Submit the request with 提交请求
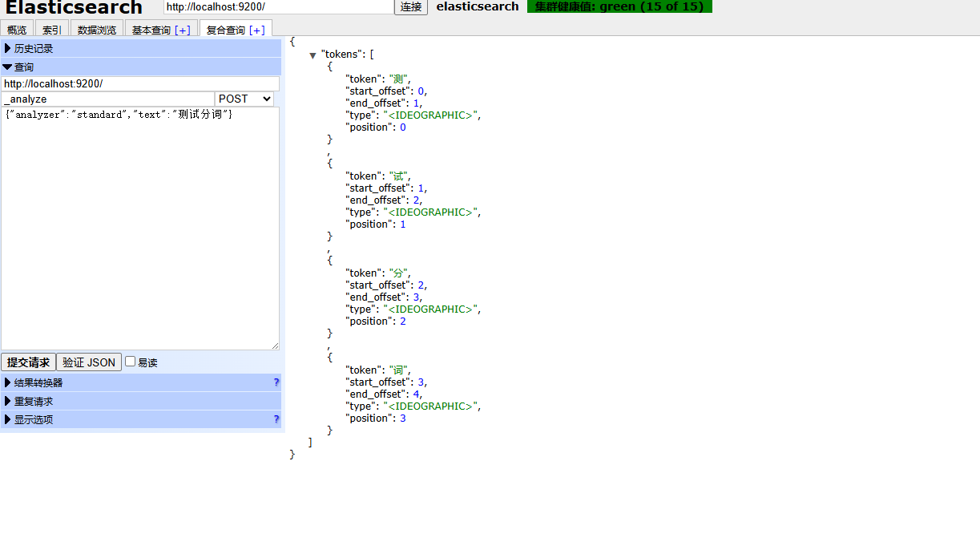The image size is (980, 554). (28, 362)
